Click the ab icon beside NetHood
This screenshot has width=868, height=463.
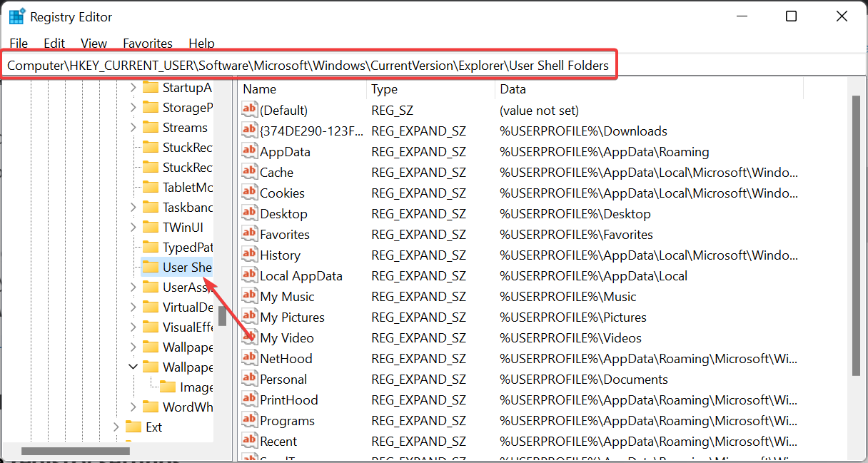pos(248,358)
